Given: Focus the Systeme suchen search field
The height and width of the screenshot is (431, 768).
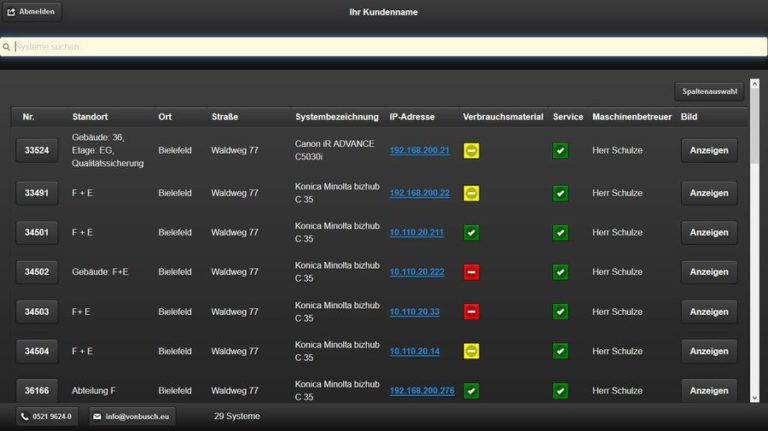Looking at the screenshot, I should (x=384, y=46).
